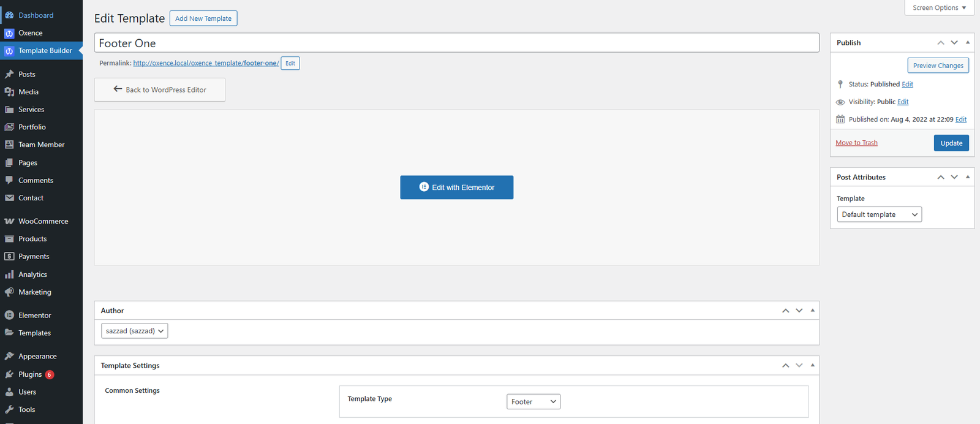Click the Media icon in sidebar
The width and height of the screenshot is (980, 424).
click(x=9, y=92)
